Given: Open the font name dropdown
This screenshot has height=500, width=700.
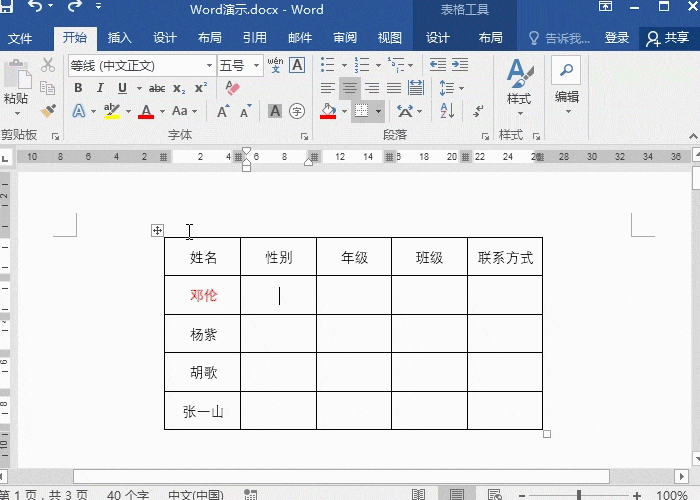Looking at the screenshot, I should [209, 66].
